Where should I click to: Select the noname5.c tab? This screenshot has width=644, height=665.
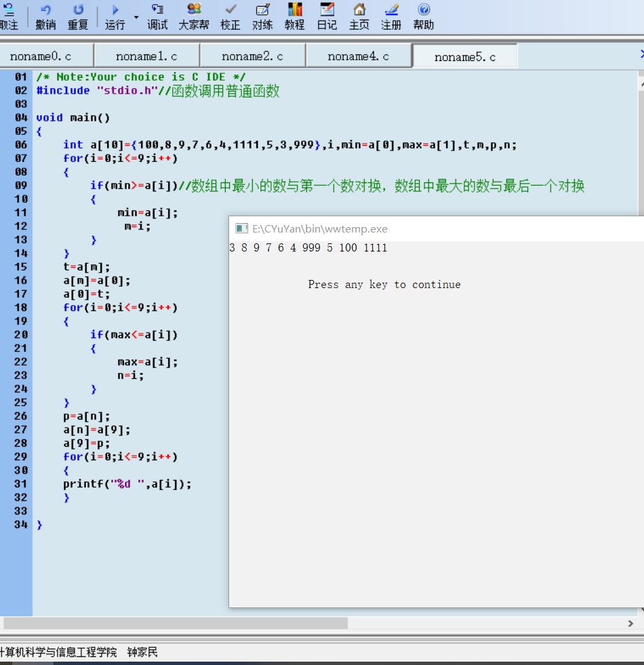465,56
